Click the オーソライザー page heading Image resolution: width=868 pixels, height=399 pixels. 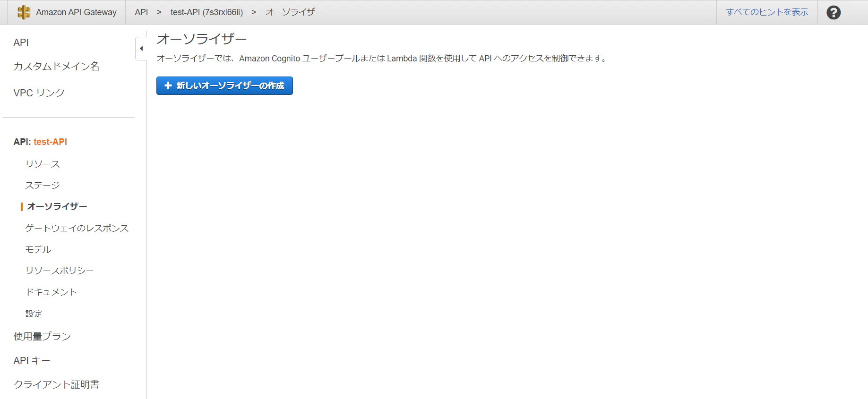[x=202, y=39]
